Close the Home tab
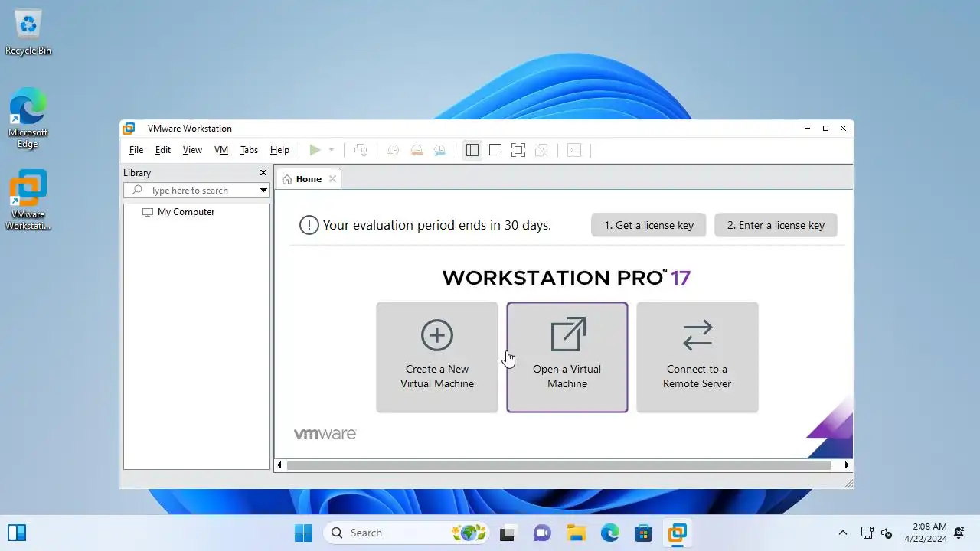This screenshot has width=980, height=551. click(x=332, y=179)
